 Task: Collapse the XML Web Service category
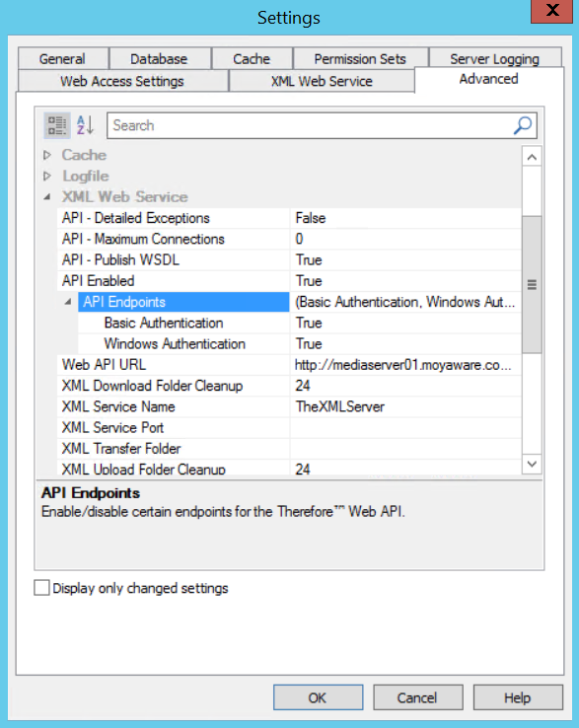47,197
